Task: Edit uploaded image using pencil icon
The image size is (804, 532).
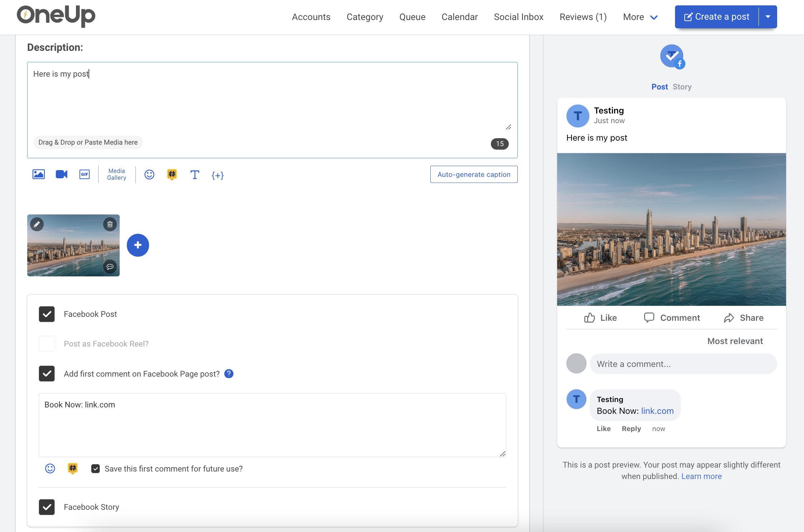Action: coord(37,224)
